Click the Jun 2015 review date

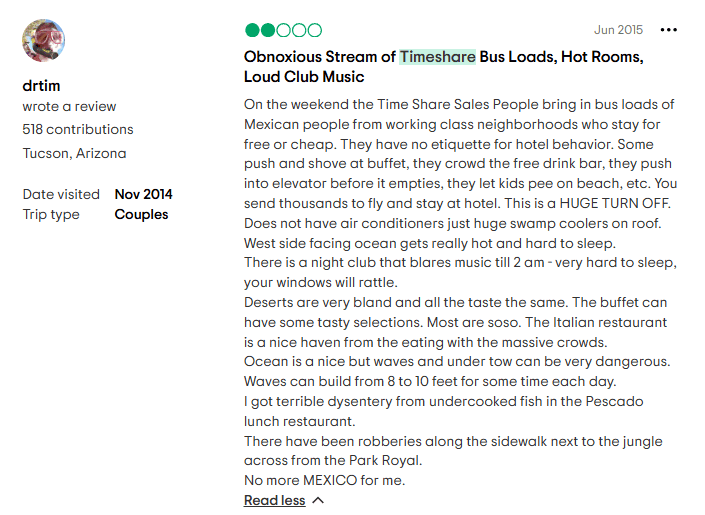click(x=618, y=30)
